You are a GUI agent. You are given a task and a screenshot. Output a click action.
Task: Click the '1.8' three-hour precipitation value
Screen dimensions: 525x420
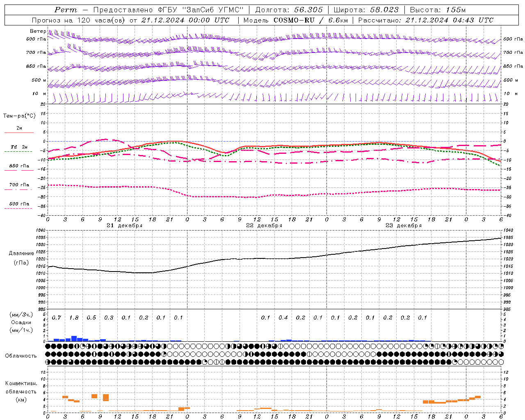(x=74, y=318)
